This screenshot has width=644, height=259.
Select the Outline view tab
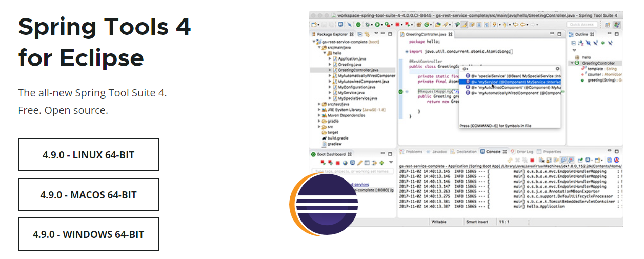(582, 34)
